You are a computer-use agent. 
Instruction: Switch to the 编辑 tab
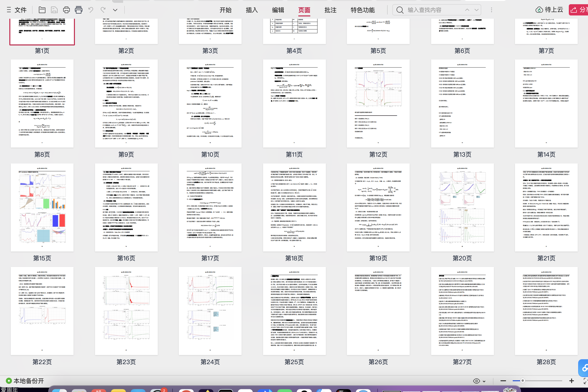pyautogui.click(x=278, y=10)
